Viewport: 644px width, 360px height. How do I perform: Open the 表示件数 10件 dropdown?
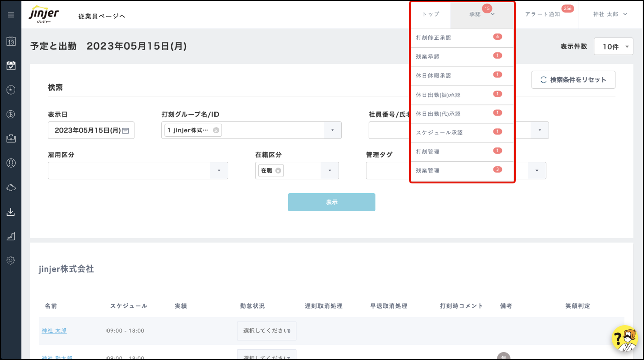(613, 47)
